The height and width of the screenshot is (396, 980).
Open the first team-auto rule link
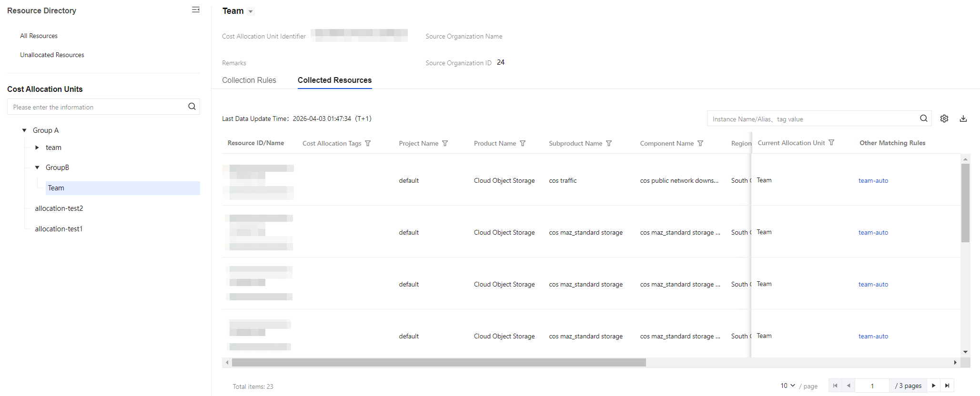pyautogui.click(x=873, y=180)
